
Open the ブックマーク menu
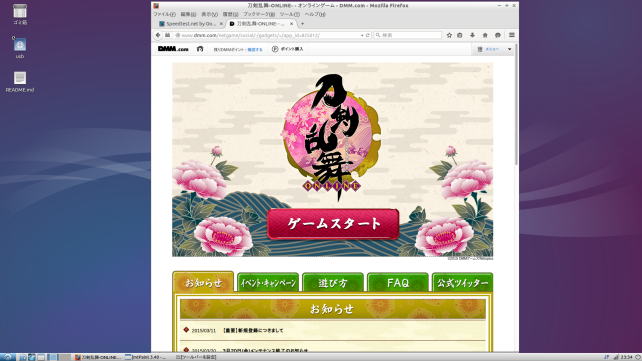pos(259,14)
